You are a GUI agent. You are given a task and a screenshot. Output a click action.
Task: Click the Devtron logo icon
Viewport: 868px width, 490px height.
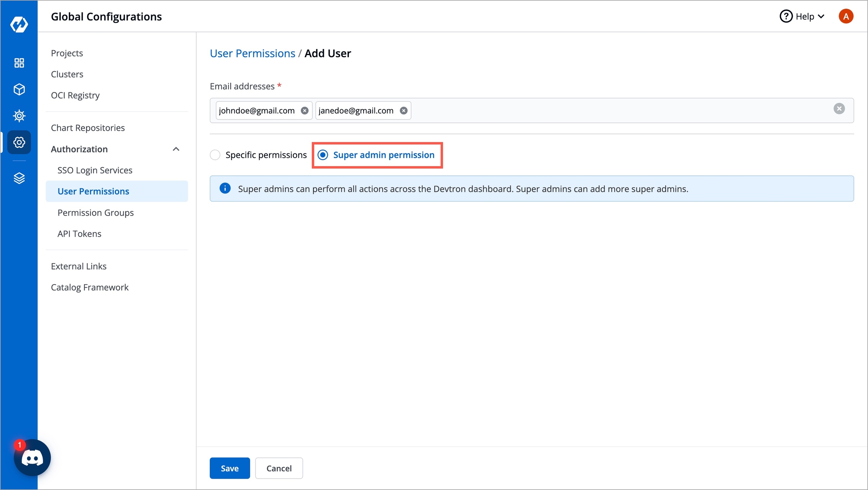coord(19,24)
